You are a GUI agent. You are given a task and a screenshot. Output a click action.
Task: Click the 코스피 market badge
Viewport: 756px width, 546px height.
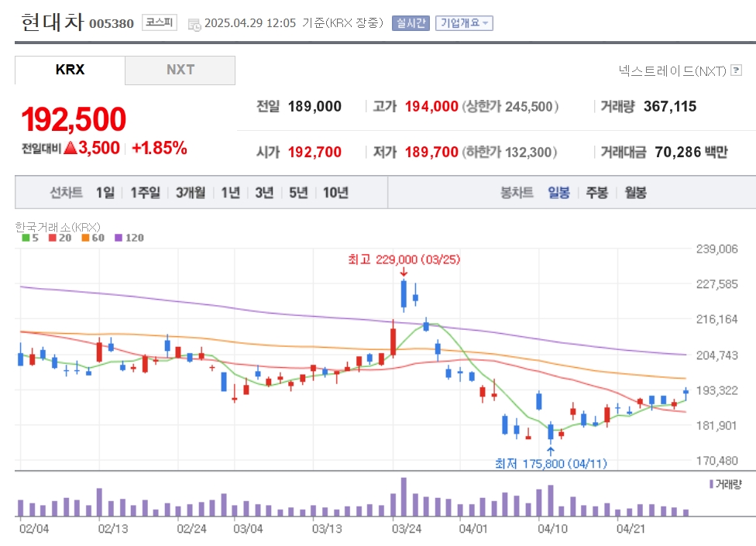[x=159, y=22]
